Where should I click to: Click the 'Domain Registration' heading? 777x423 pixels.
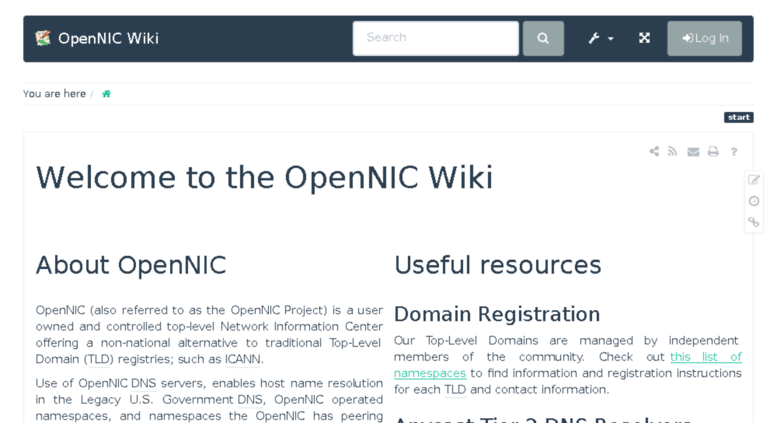[x=497, y=314]
